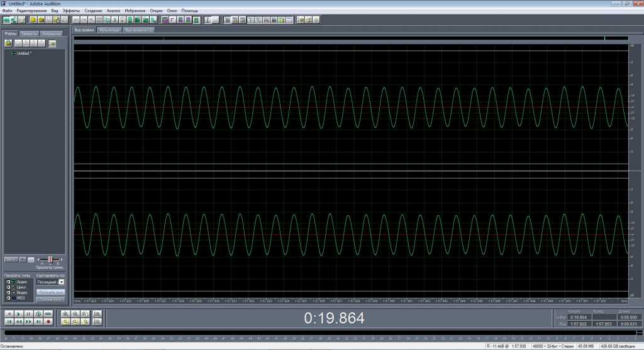The width and height of the screenshot is (644, 350).
Task: Click status bar free space 426.68 GB
Action: [x=618, y=346]
